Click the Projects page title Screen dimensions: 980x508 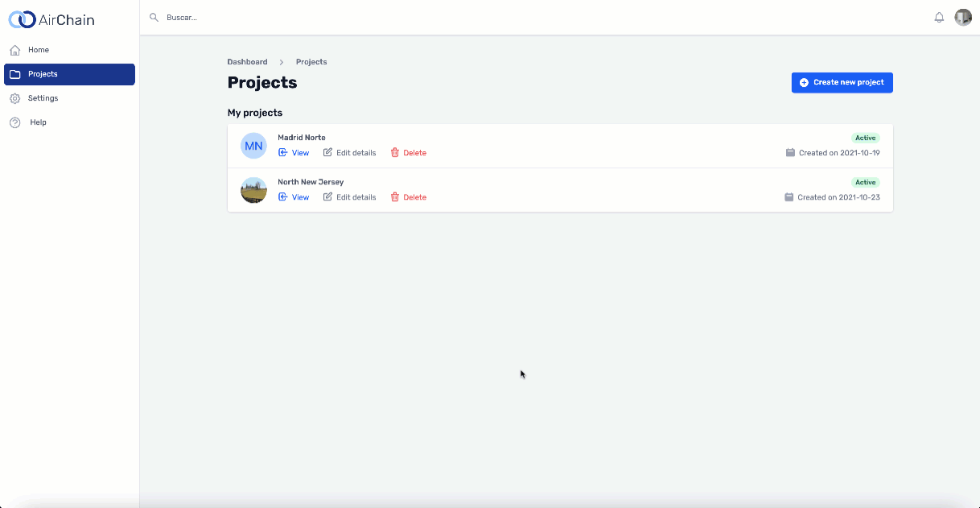coord(262,82)
